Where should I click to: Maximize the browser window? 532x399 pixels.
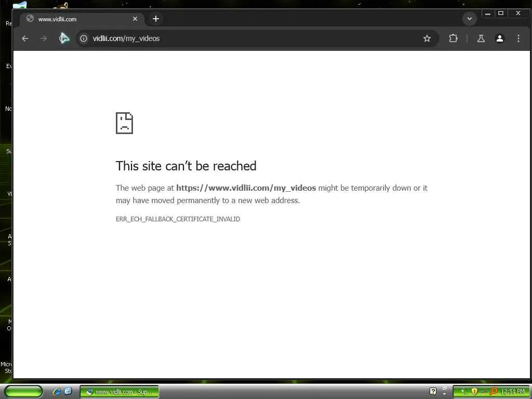(500, 14)
